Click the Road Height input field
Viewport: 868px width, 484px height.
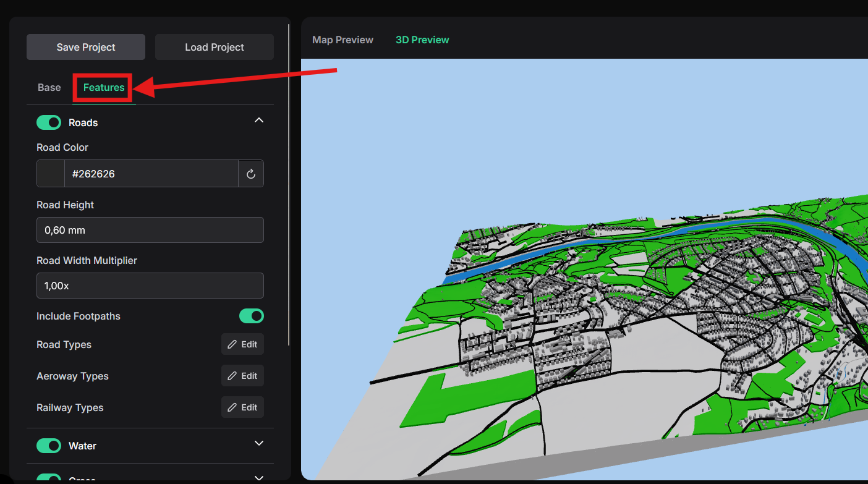pos(150,230)
